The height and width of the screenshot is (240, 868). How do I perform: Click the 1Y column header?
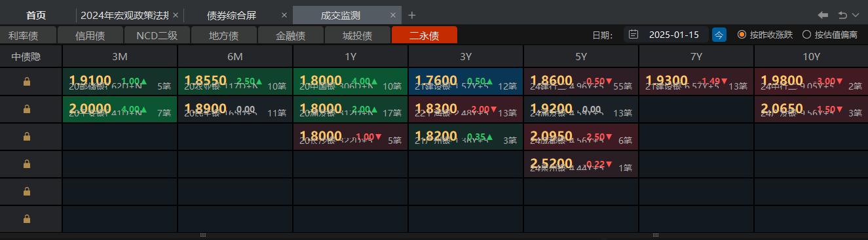pos(350,57)
